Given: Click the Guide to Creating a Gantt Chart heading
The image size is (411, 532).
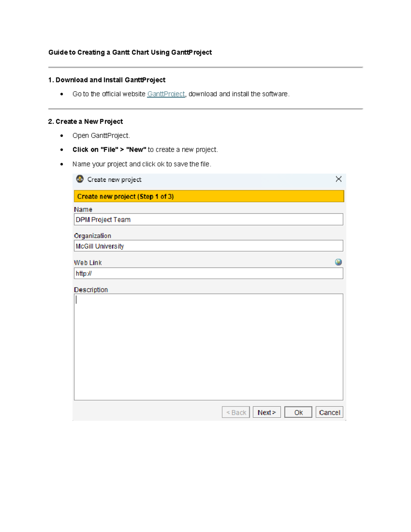Looking at the screenshot, I should (130, 52).
